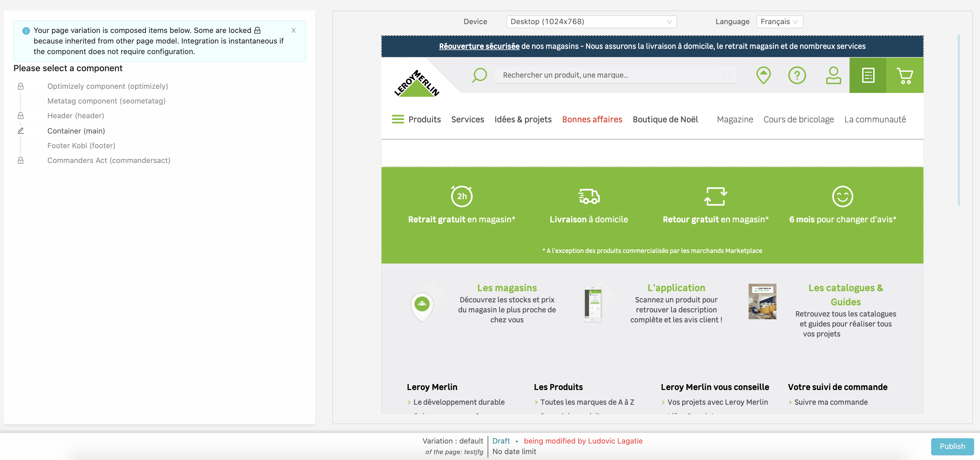Go to La communauté

click(x=875, y=119)
